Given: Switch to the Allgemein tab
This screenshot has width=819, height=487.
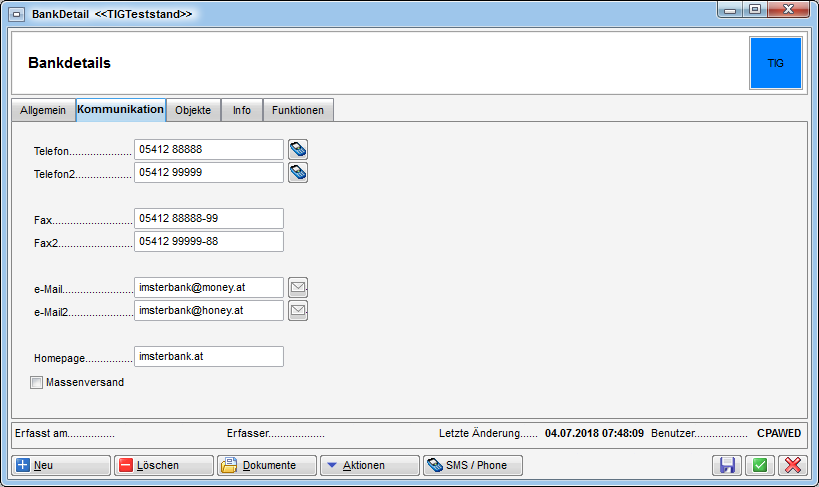Looking at the screenshot, I should tap(43, 110).
